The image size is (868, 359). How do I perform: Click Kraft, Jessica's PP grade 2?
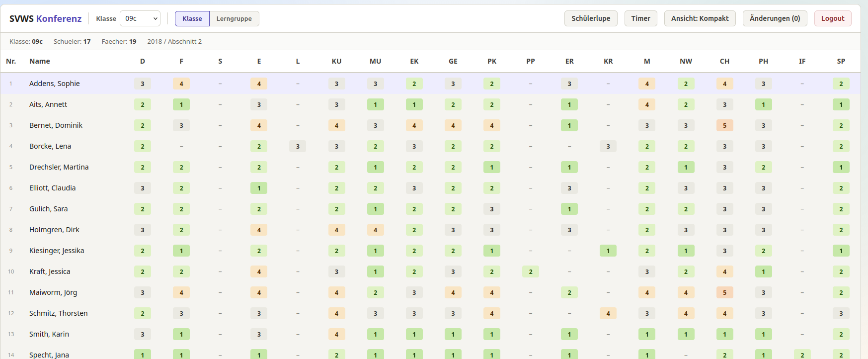point(530,271)
